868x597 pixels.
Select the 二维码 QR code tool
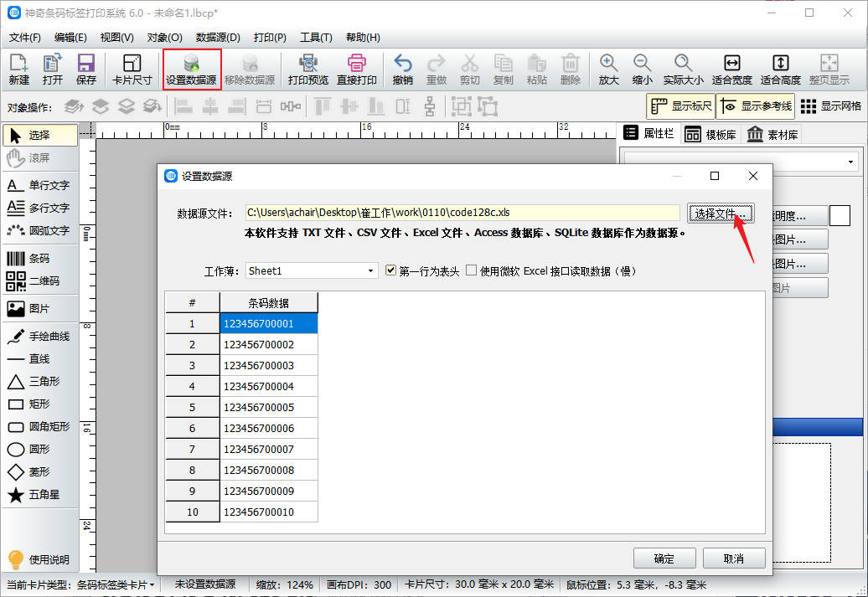click(x=39, y=281)
